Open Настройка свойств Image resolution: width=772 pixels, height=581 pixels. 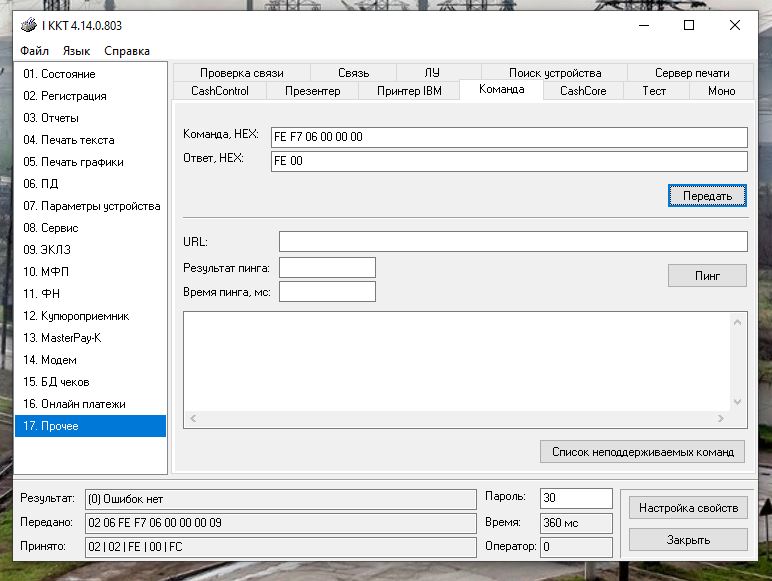tap(688, 508)
